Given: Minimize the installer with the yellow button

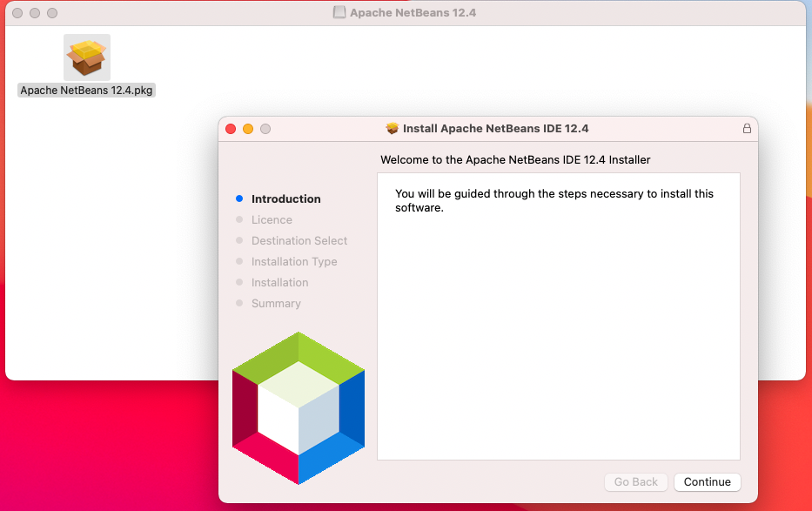Looking at the screenshot, I should (x=248, y=129).
